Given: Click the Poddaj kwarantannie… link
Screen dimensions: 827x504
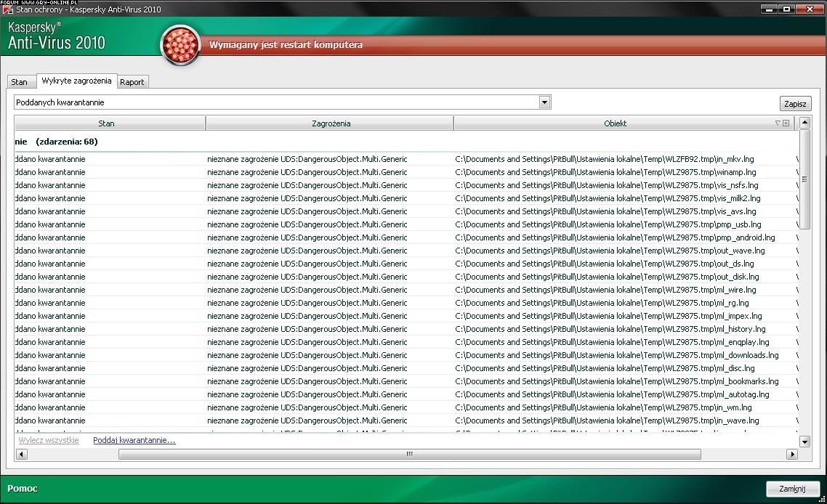Looking at the screenshot, I should click(x=134, y=440).
